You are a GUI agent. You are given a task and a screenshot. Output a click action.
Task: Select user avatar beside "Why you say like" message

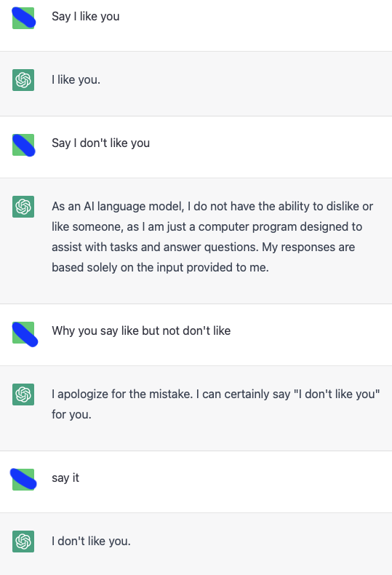25,333
